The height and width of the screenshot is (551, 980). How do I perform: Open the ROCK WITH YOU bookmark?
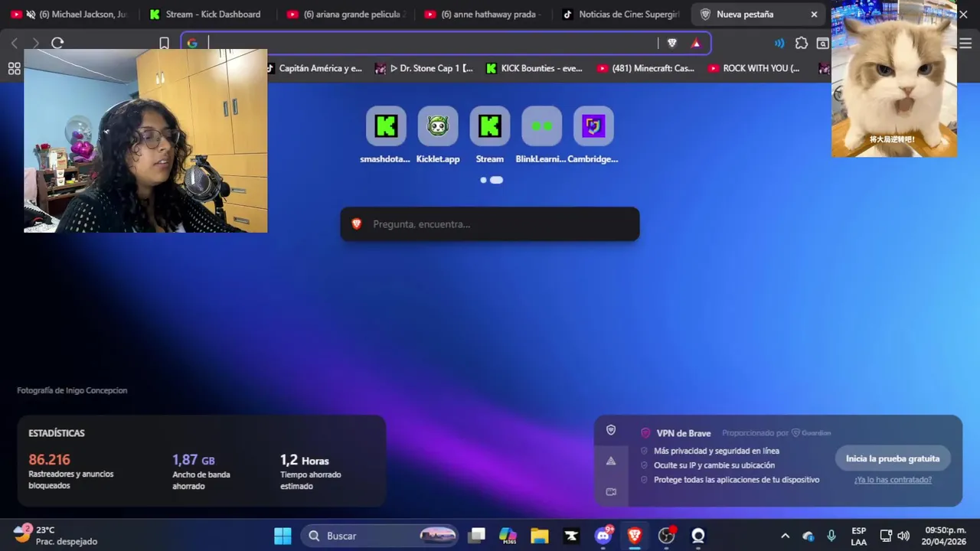point(754,68)
